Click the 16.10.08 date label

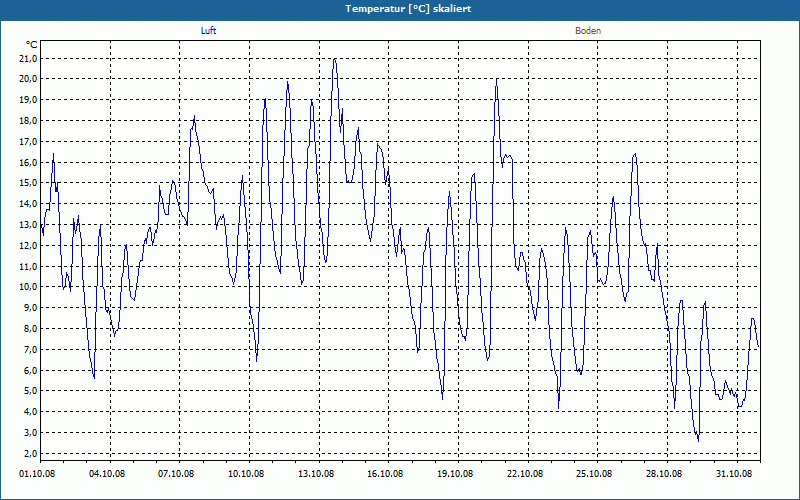point(385,474)
